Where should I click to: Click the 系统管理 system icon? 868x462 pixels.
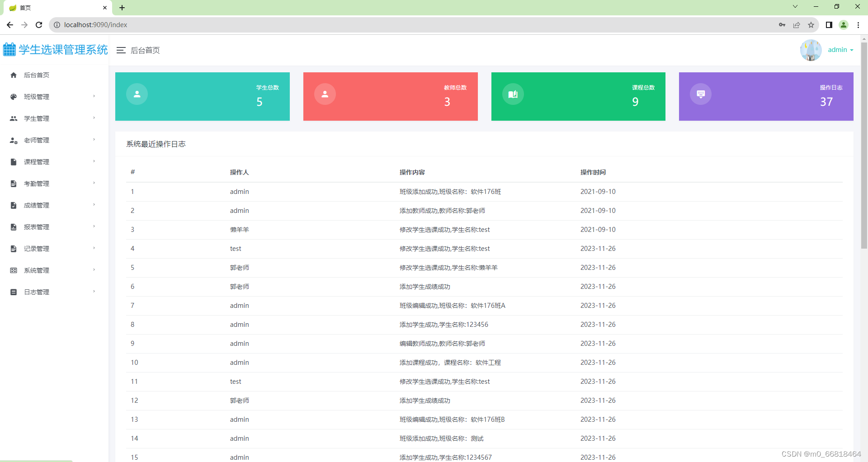13,270
